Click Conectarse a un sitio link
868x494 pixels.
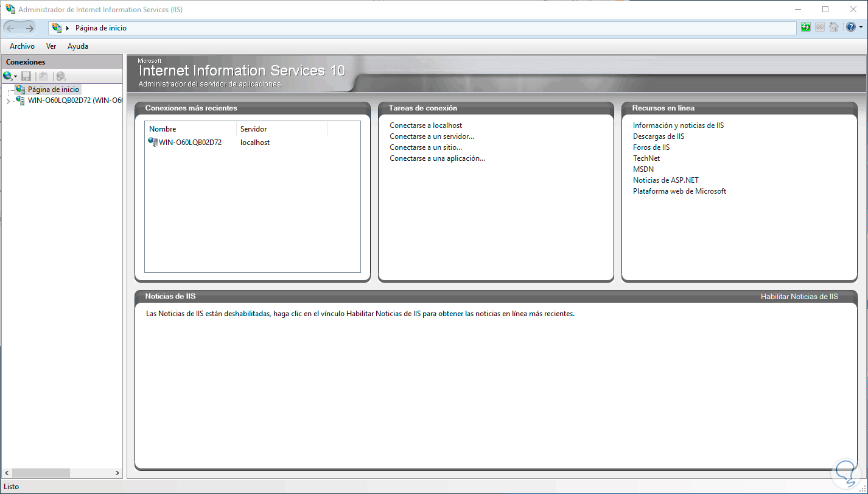point(426,147)
